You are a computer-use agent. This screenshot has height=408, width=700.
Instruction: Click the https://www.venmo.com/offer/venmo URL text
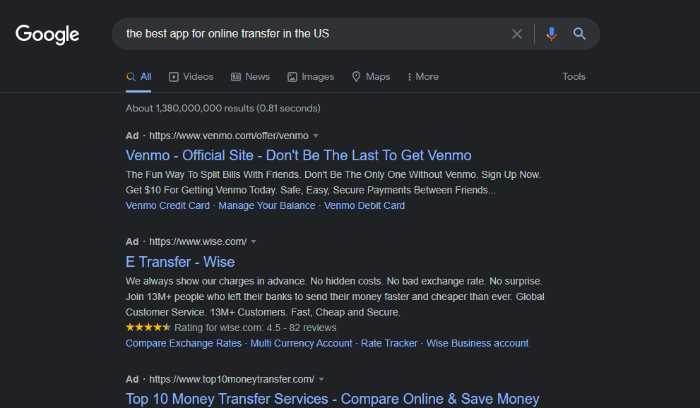pos(229,136)
